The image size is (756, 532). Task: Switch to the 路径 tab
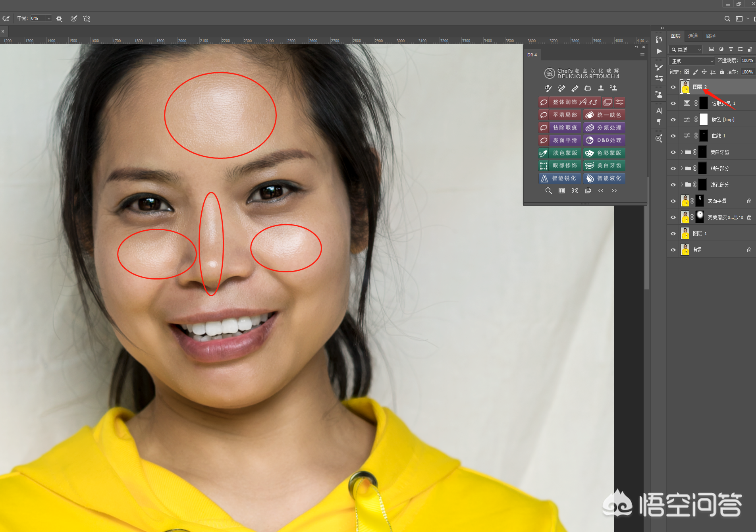point(711,36)
